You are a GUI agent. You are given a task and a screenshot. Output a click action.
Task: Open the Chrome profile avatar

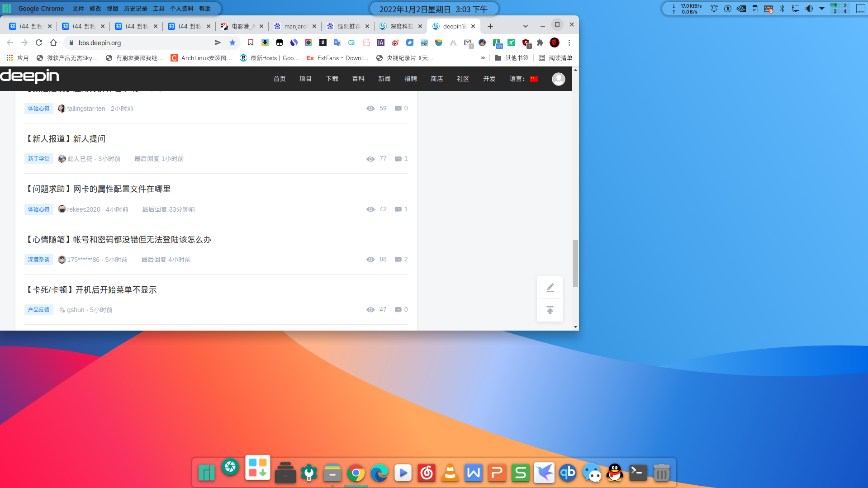(x=555, y=43)
